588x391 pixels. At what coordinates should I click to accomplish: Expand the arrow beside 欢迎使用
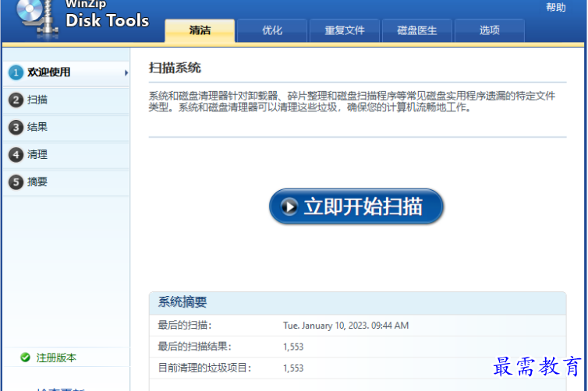tap(126, 72)
